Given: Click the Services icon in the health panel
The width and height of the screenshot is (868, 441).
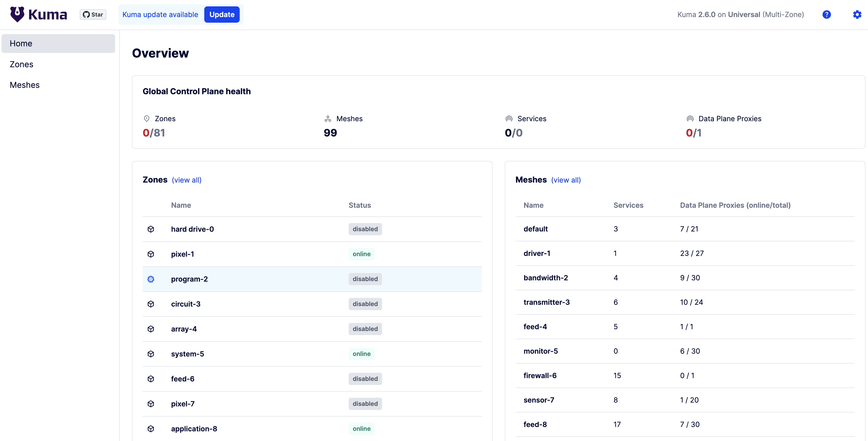Looking at the screenshot, I should pos(509,119).
